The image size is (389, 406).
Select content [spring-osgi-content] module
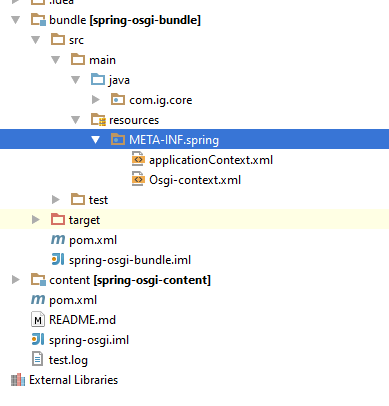[x=130, y=280]
